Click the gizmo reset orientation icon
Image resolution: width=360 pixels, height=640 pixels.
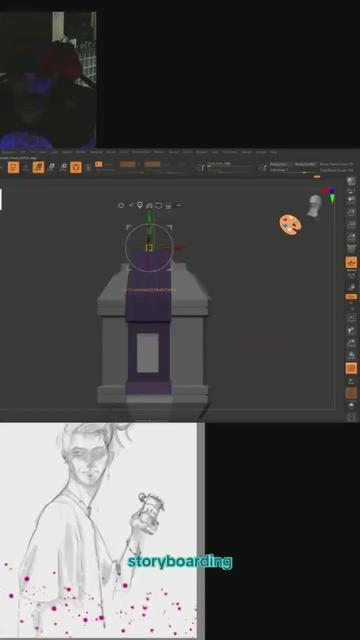pos(159,205)
